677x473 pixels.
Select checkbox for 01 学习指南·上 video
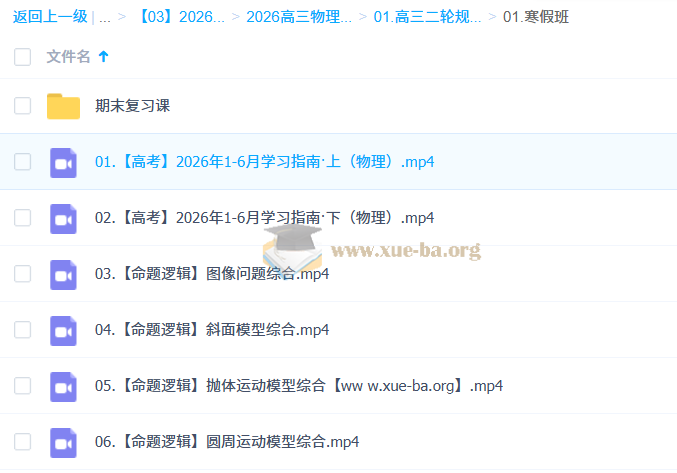pos(22,162)
